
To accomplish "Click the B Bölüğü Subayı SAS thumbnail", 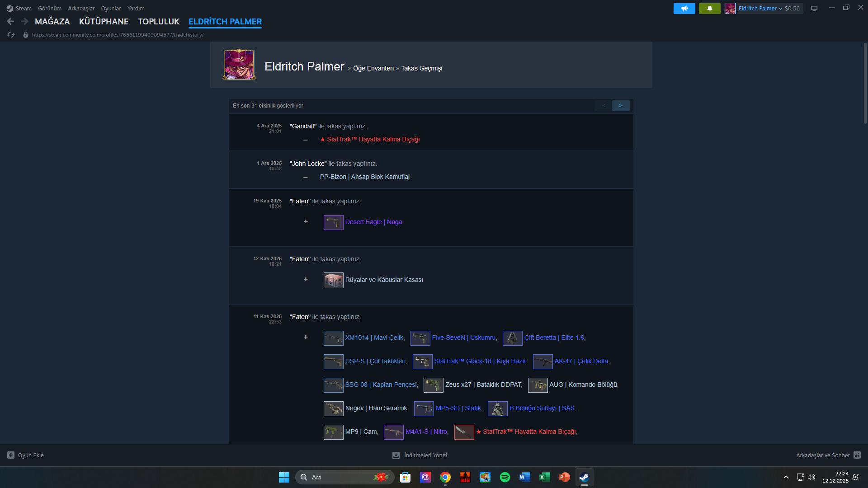I will tap(498, 408).
